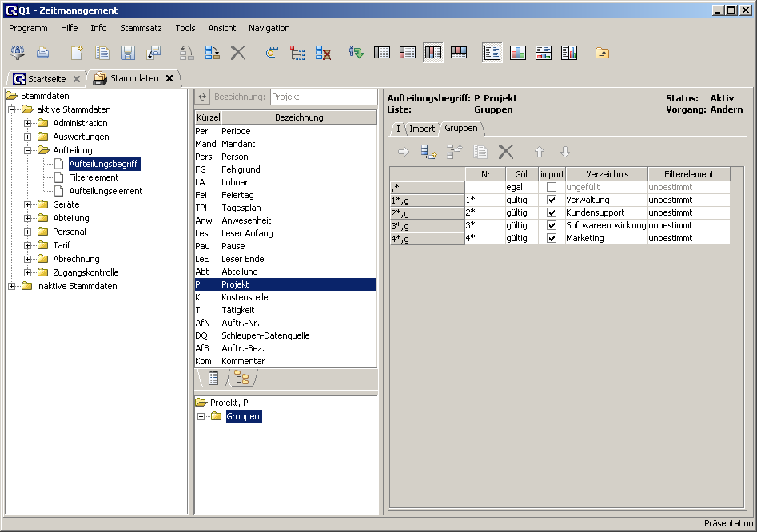Click the tree view icon below the list
Viewport: 757px width, 532px height.
pos(241,378)
